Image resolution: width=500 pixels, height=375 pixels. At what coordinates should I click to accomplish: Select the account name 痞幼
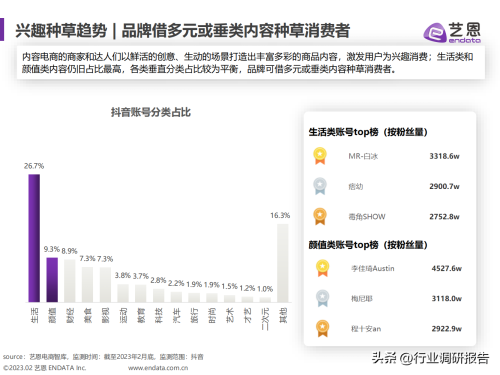(356, 186)
